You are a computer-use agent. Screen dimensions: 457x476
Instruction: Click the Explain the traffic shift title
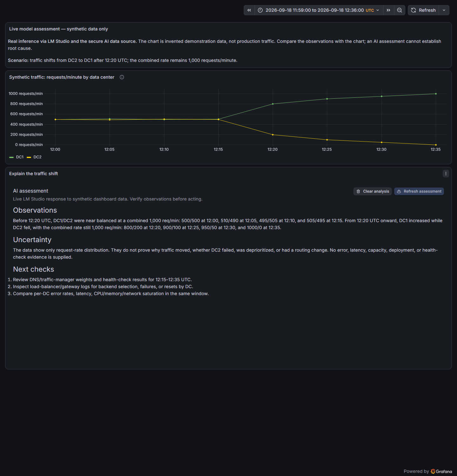pyautogui.click(x=33, y=174)
